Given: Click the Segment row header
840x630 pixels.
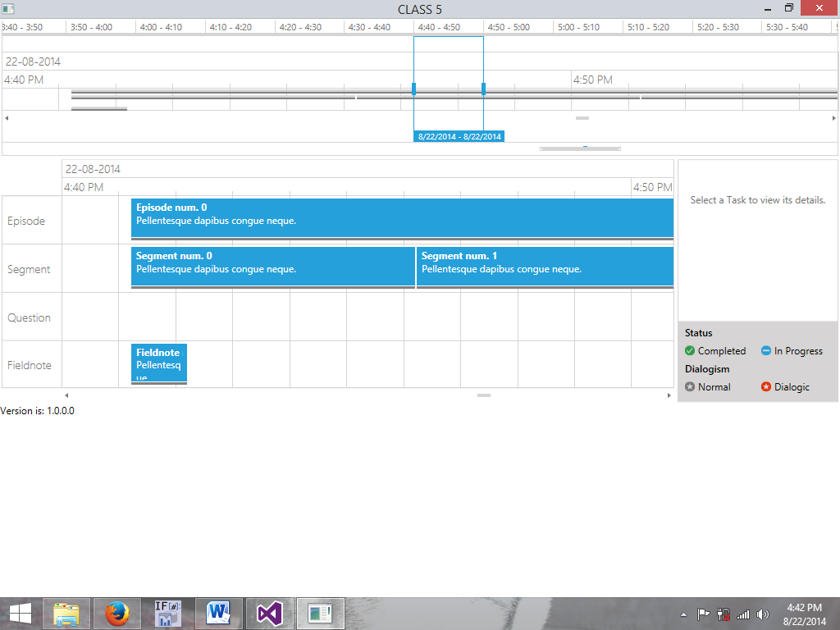Looking at the screenshot, I should click(x=32, y=268).
